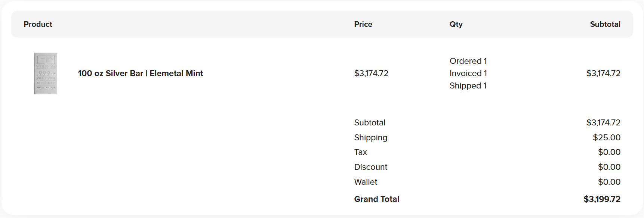The width and height of the screenshot is (644, 218).
Task: Click the Price column header
Action: tap(363, 24)
